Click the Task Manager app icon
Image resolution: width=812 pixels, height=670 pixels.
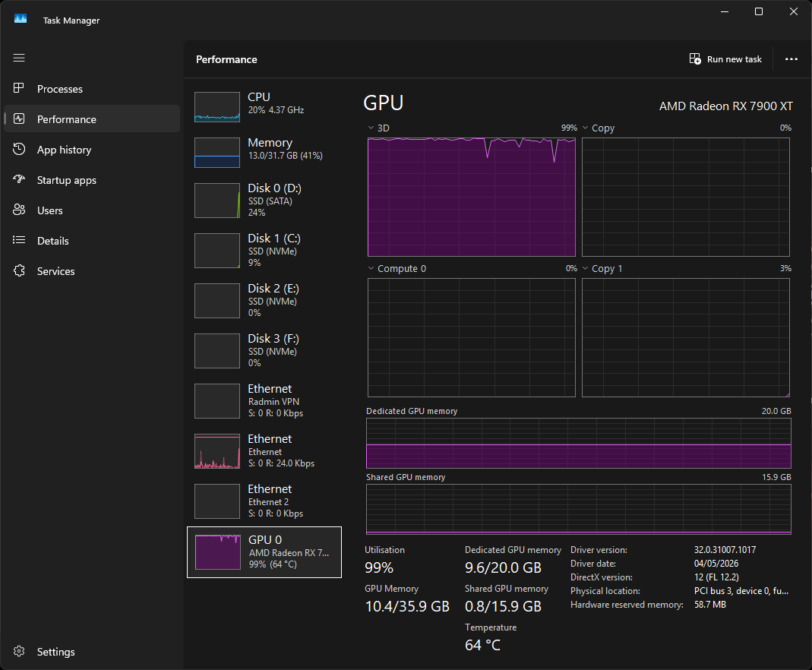pos(21,19)
